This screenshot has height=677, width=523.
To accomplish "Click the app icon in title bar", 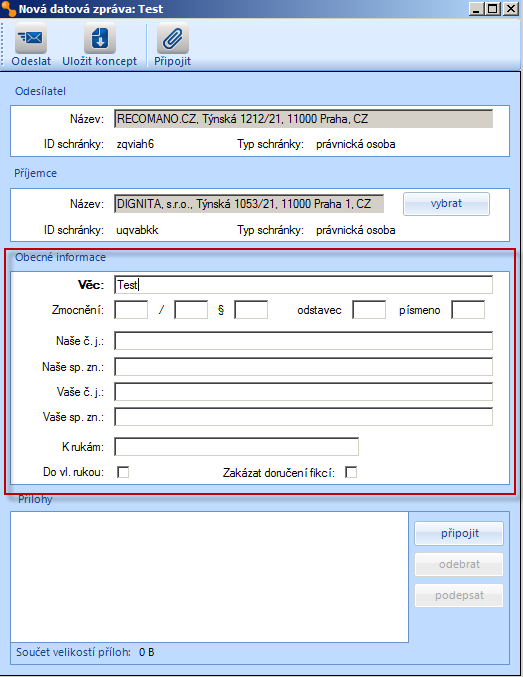I will click(9, 9).
